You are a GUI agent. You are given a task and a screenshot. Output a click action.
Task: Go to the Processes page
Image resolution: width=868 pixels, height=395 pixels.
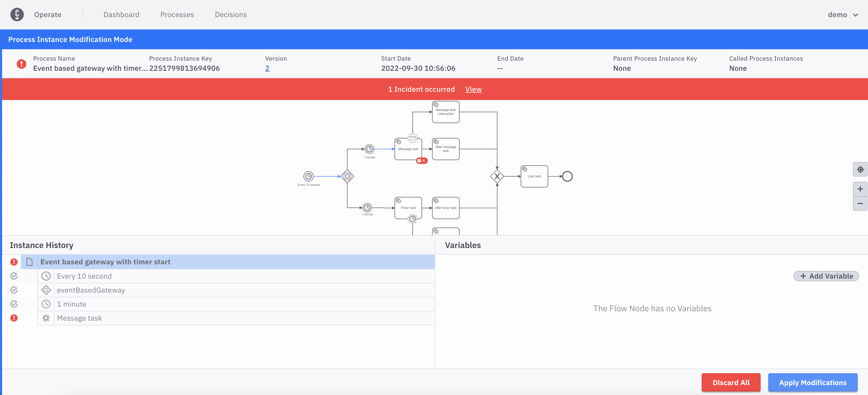click(x=177, y=15)
